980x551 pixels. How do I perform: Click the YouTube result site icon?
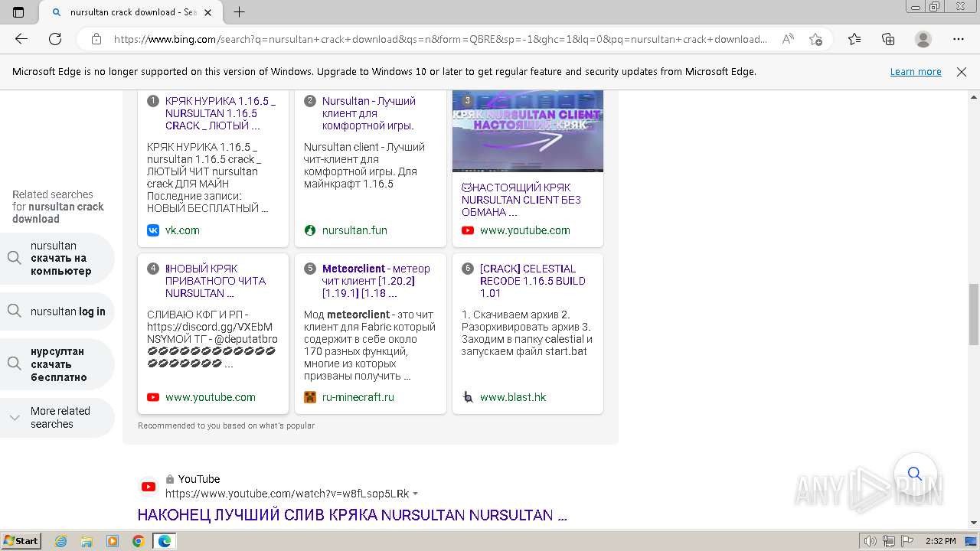tap(149, 487)
